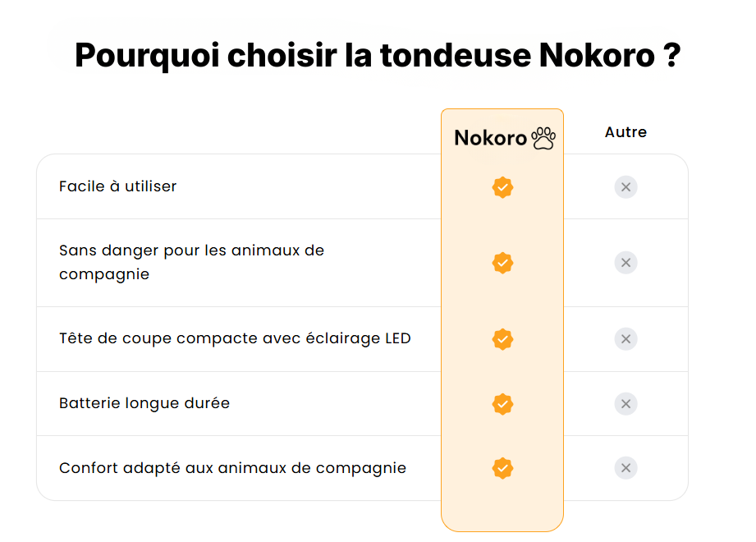Click the Nokoro column header text
The width and height of the screenshot is (756, 542).
click(491, 138)
